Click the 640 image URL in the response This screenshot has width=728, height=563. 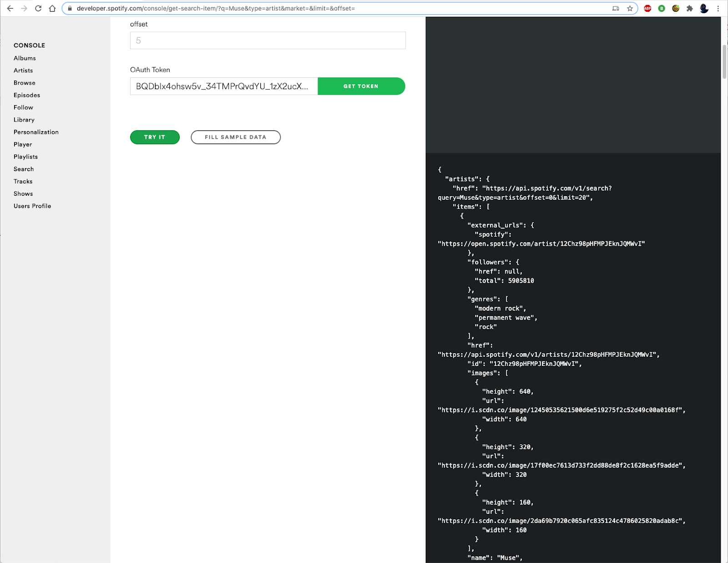[561, 410]
